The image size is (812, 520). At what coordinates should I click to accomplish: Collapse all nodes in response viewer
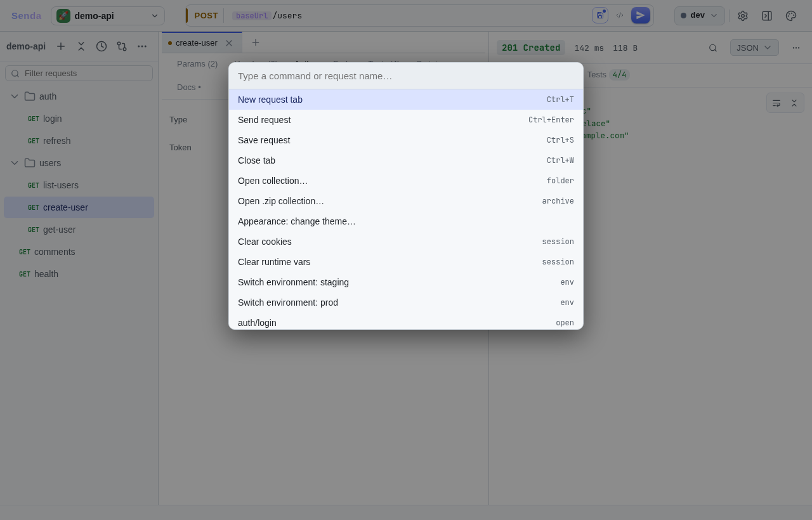[x=794, y=103]
